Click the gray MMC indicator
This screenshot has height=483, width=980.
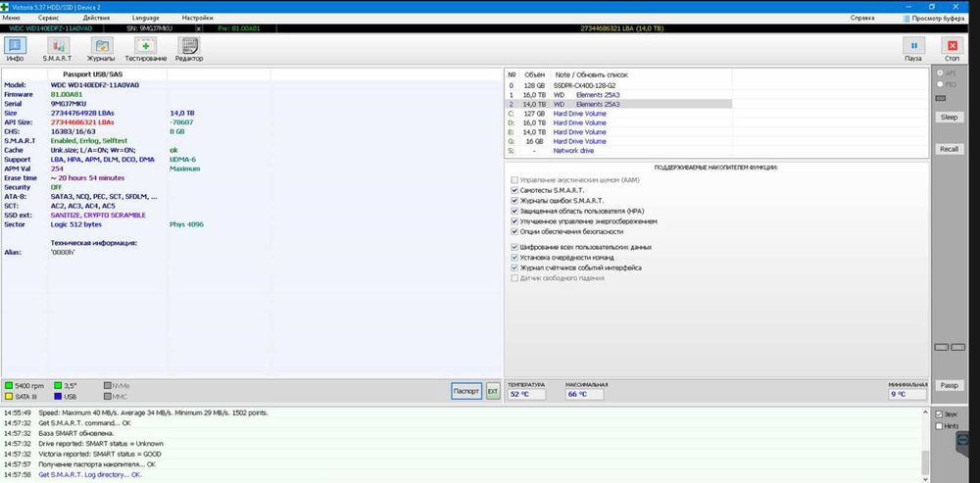click(x=108, y=396)
